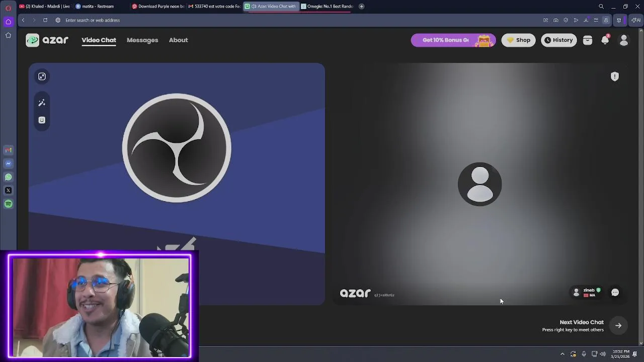Switch to the matita - Restream tab
Viewport: 644px width, 362px height.
(x=101, y=7)
